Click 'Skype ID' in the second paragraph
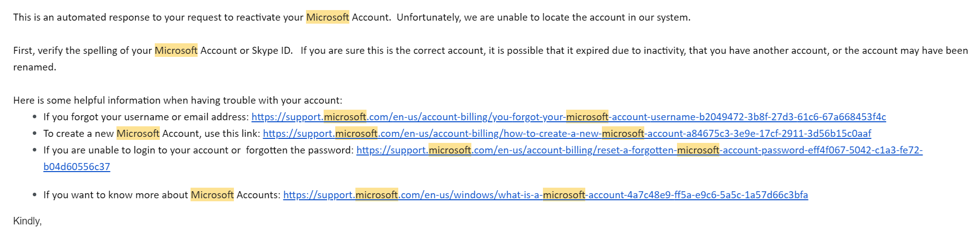The height and width of the screenshot is (237, 980). 272,50
